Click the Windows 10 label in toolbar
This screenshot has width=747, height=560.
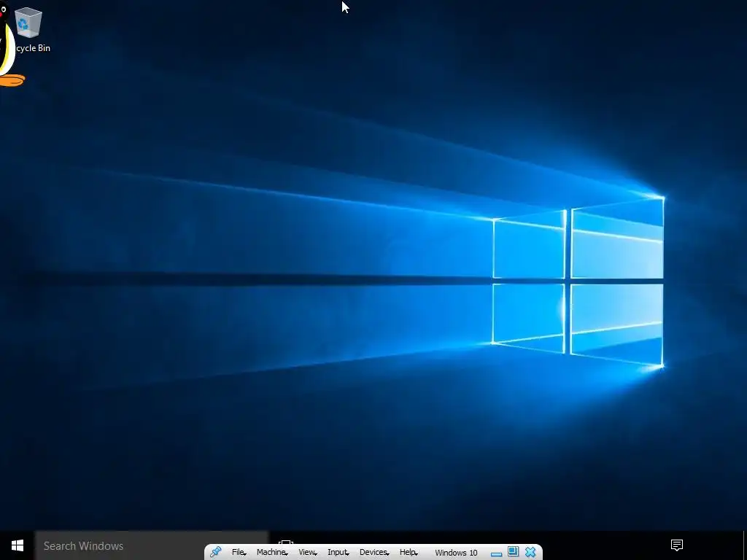click(456, 553)
